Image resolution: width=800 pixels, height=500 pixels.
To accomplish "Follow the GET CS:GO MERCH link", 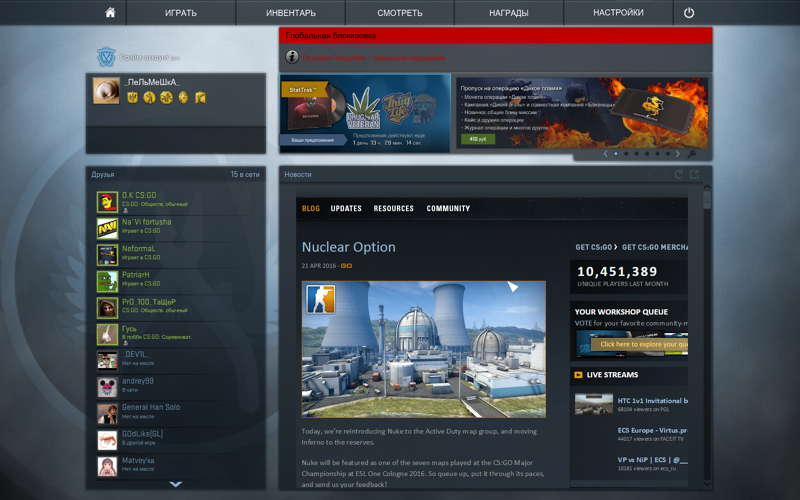I will click(655, 247).
